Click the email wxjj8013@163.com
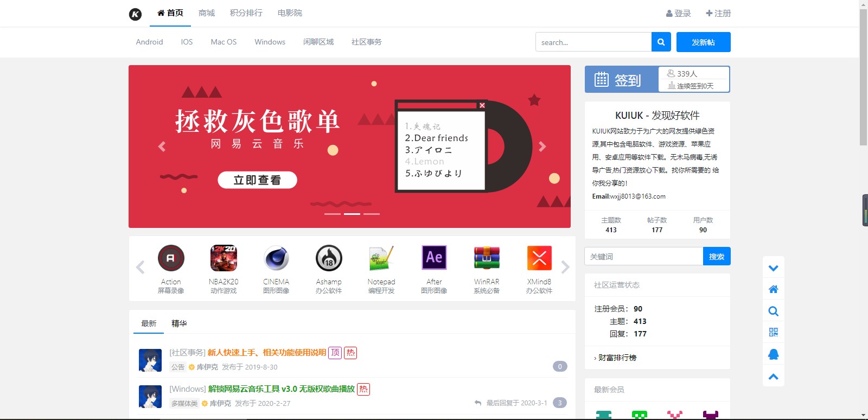Image resolution: width=868 pixels, height=420 pixels. point(637,196)
